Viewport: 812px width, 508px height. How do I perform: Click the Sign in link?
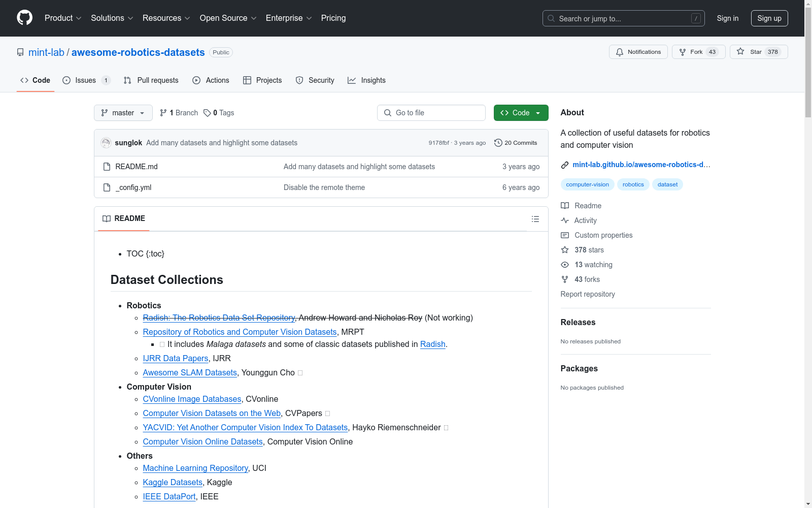click(728, 18)
